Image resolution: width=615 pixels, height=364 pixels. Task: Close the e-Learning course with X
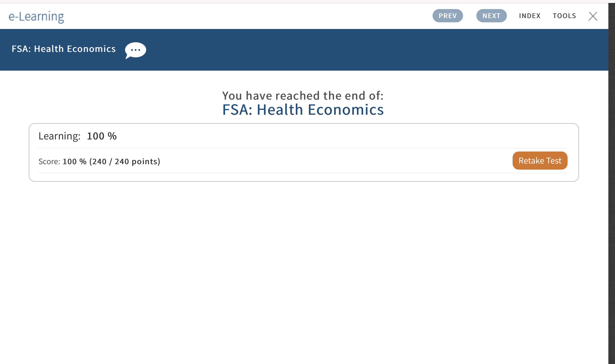593,16
